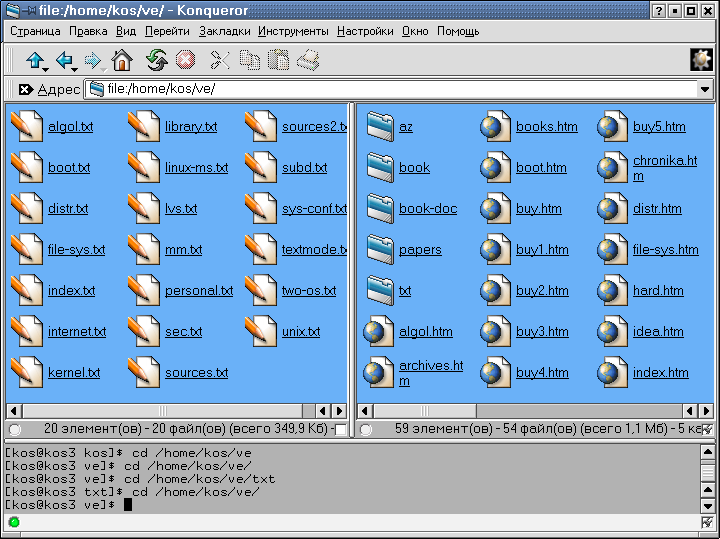Toggle link checkbox in left pane status bar
This screenshot has height=539, width=720.
pos(340,430)
